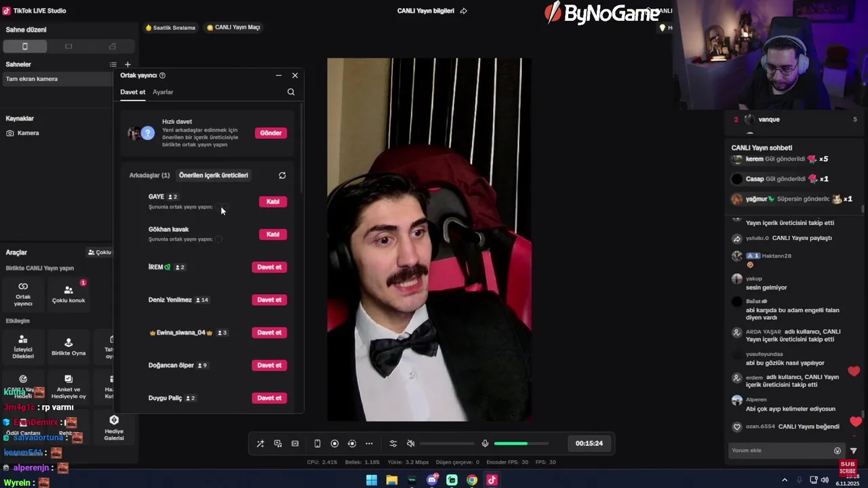Show Önerilen içerik üreticileri list
This screenshot has width=868, height=488.
214,175
